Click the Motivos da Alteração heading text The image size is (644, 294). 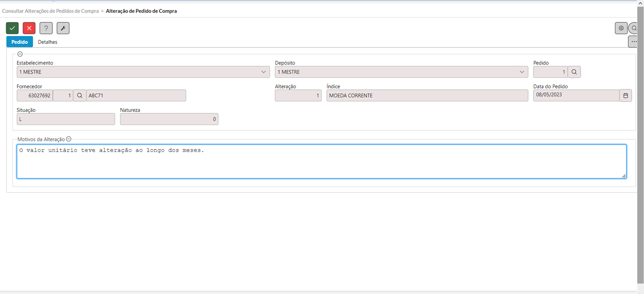tap(41, 139)
